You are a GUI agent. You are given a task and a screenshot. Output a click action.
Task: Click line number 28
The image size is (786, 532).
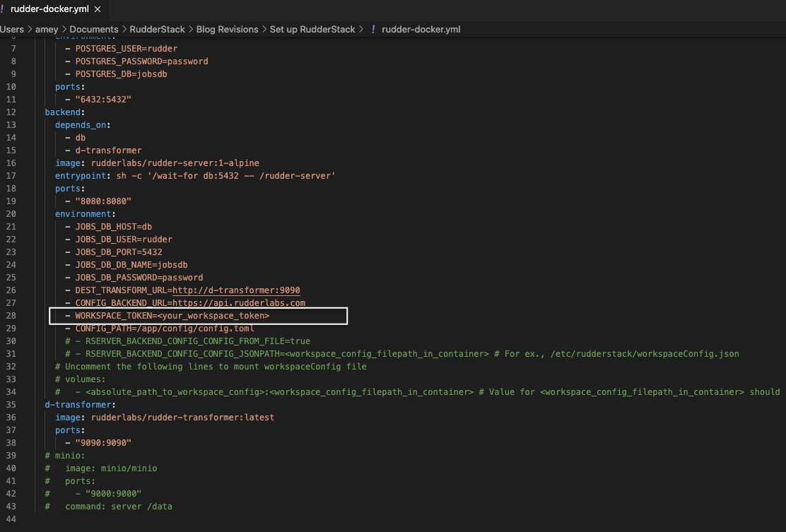[11, 315]
